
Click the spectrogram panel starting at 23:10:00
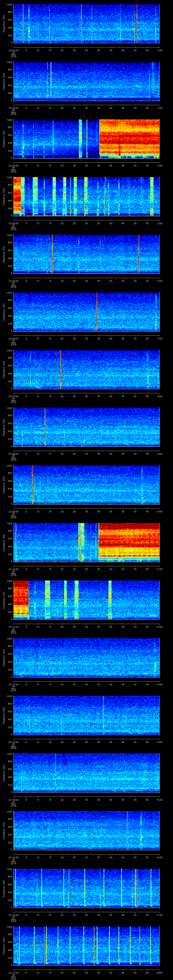pos(87,543)
